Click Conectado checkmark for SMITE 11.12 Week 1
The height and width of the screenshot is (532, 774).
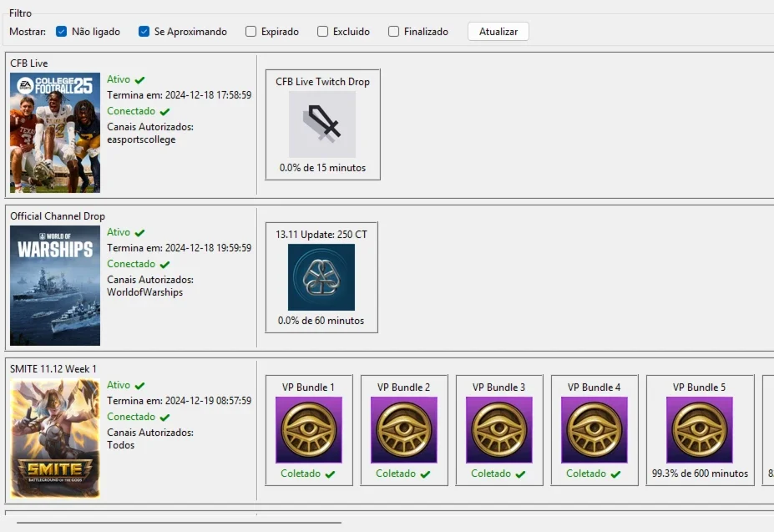pos(164,417)
